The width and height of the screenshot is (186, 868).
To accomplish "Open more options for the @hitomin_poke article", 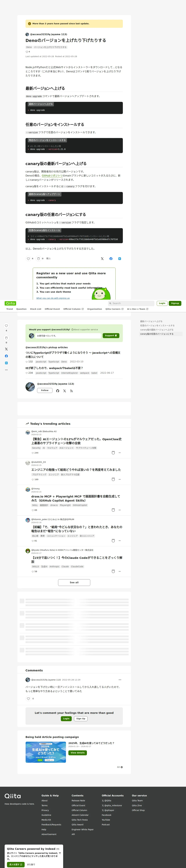I will pos(120,540).
